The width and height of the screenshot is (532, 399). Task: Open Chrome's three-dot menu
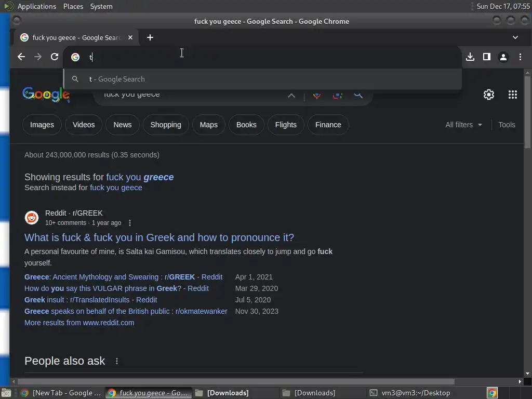(x=520, y=57)
